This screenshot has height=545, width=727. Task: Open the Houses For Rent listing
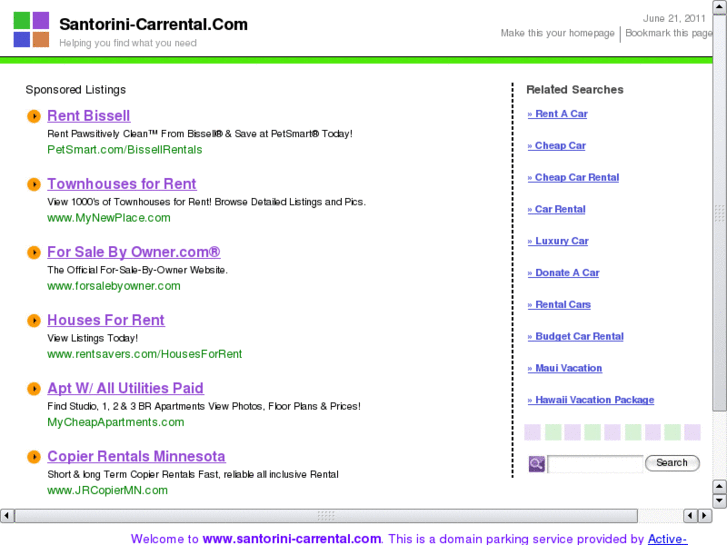pos(106,320)
